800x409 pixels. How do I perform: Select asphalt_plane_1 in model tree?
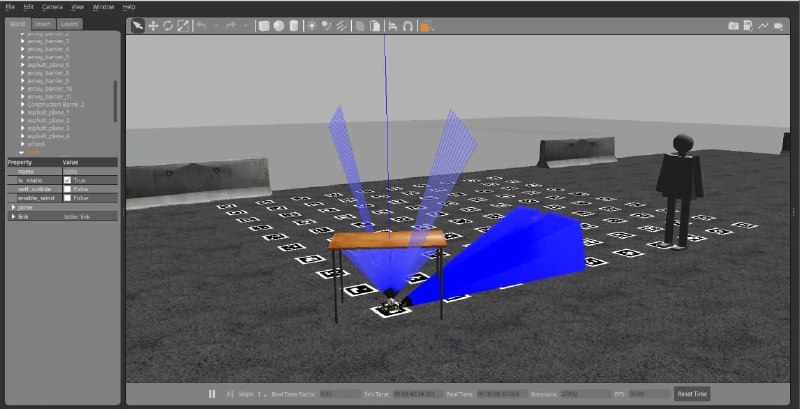tap(48, 112)
